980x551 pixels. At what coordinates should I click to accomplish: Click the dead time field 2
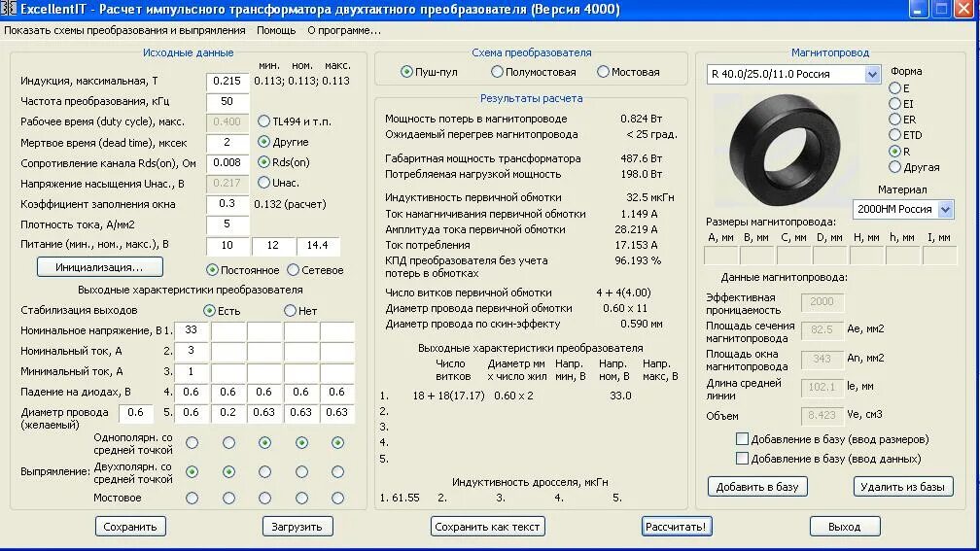click(227, 143)
